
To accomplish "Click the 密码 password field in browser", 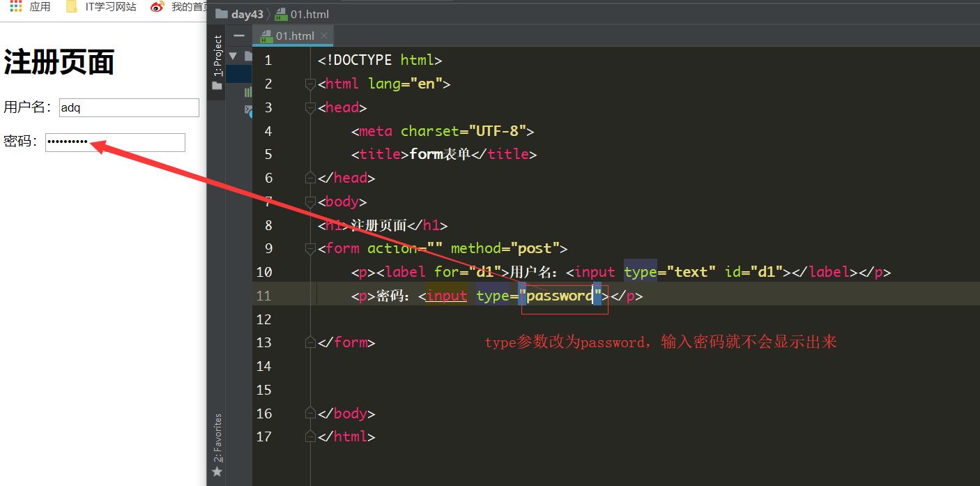I will coord(115,142).
